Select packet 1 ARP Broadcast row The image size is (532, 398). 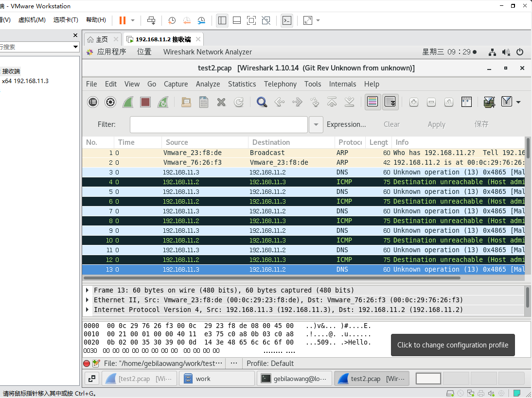[x=303, y=153]
